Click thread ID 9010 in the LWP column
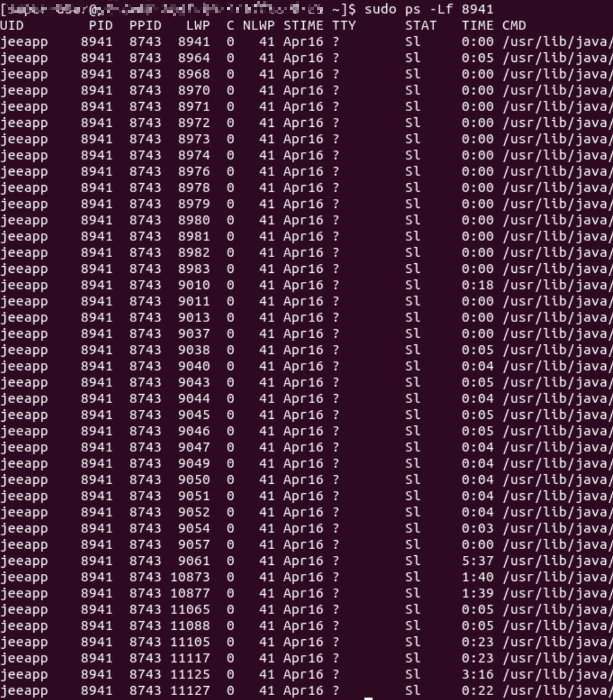This screenshot has width=613, height=700. click(194, 285)
